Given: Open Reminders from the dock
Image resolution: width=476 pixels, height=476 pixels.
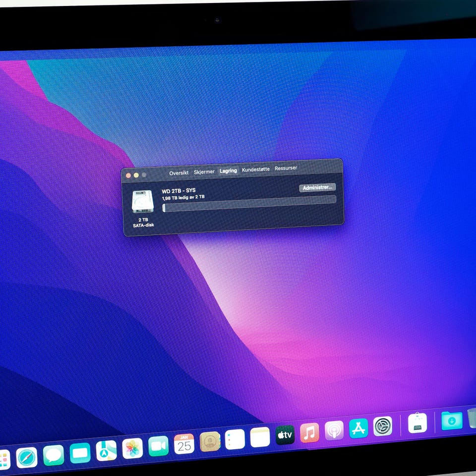Looking at the screenshot, I should 235,439.
